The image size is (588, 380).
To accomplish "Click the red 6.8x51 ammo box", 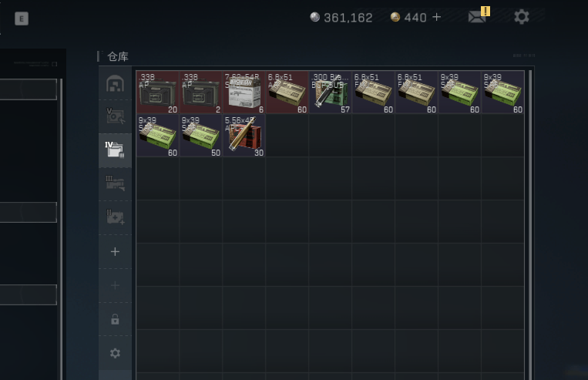I will pos(287,92).
